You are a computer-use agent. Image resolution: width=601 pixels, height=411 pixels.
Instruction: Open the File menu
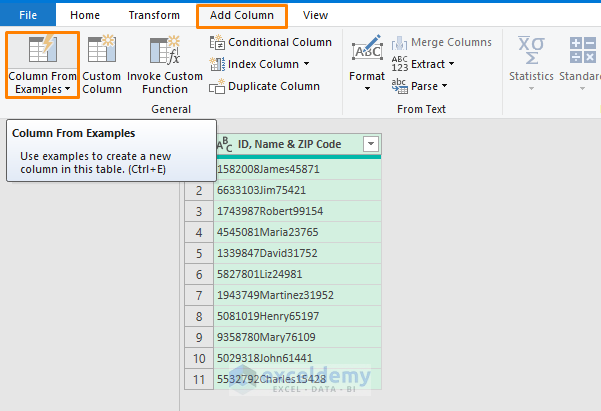tap(28, 15)
